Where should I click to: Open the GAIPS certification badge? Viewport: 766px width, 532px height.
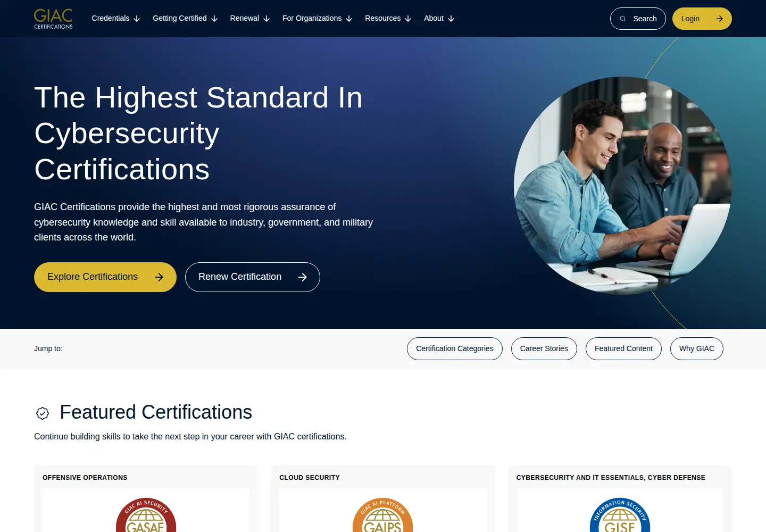383,515
